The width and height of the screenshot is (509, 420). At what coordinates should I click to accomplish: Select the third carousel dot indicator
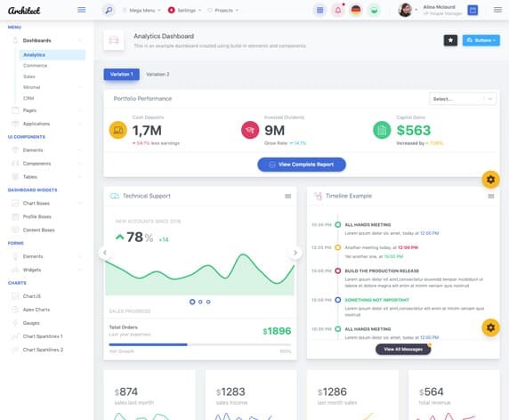pos(208,302)
